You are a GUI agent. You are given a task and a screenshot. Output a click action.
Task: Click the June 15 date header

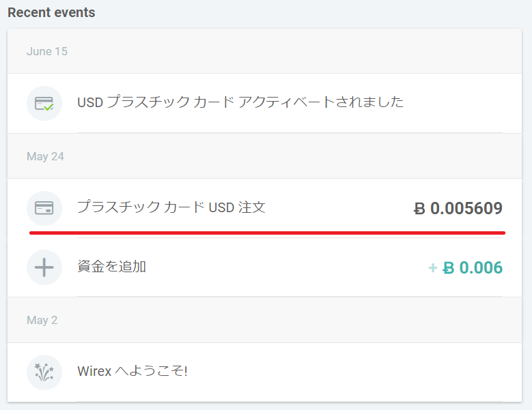pos(47,52)
